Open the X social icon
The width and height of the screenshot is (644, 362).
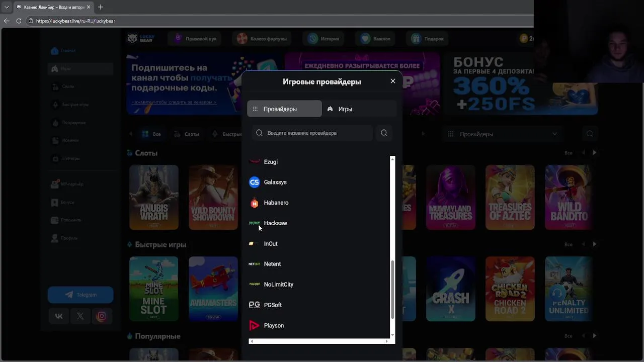pos(80,316)
